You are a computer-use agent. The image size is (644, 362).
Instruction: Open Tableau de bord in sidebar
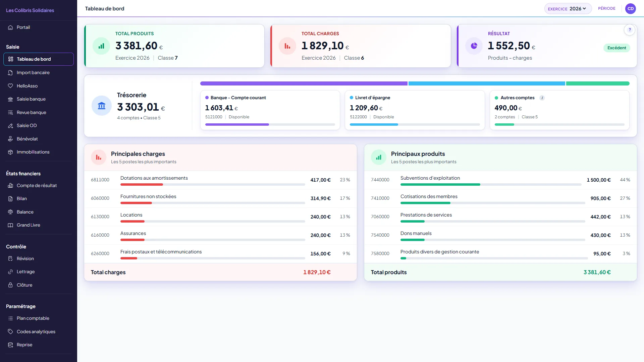pos(39,59)
